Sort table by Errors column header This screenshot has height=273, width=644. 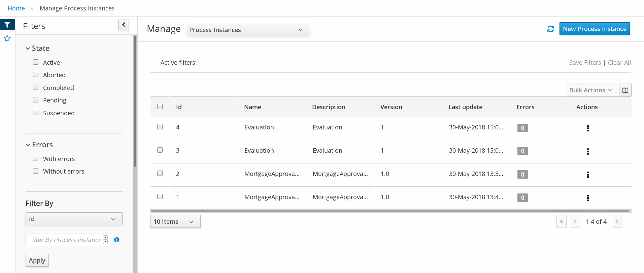click(525, 107)
